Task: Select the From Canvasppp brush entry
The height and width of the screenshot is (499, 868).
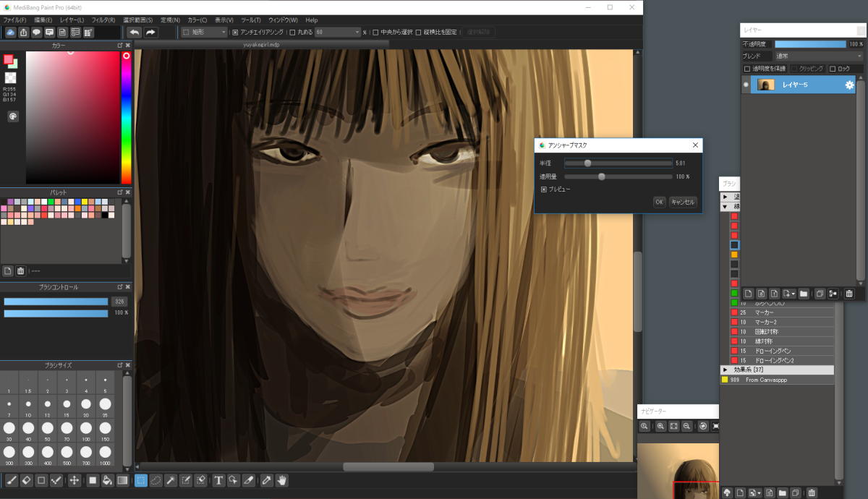Action: click(777, 380)
